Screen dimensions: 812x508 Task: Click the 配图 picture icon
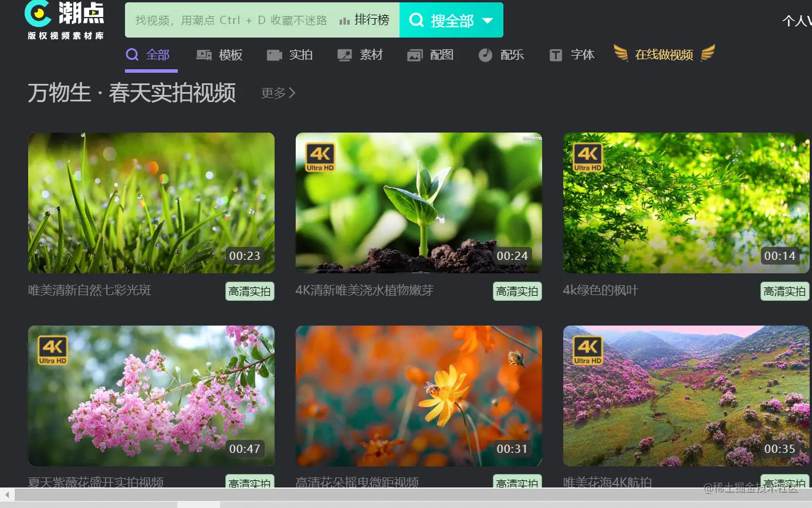coord(414,55)
